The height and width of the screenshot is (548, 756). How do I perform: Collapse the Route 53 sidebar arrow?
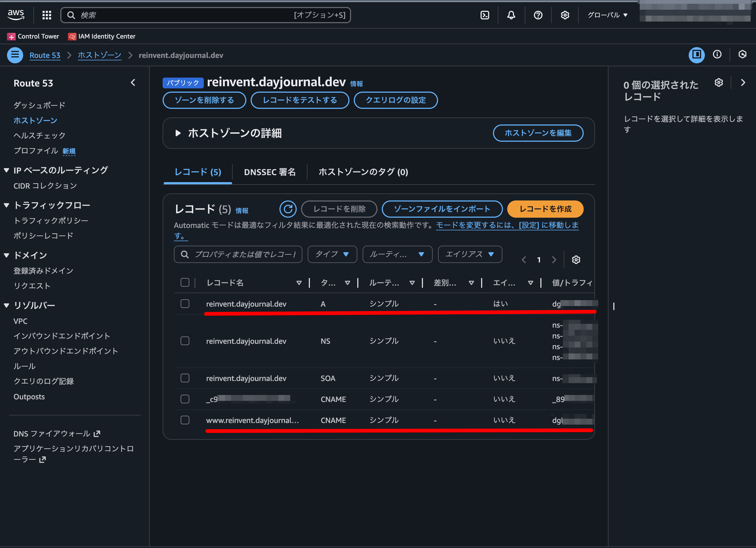tap(133, 83)
